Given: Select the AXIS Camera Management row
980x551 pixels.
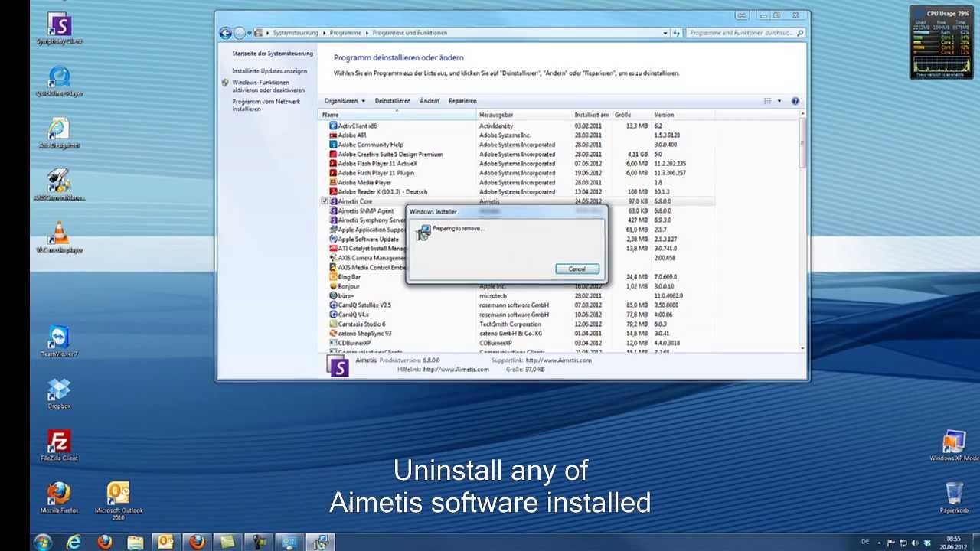Looking at the screenshot, I should coord(517,258).
